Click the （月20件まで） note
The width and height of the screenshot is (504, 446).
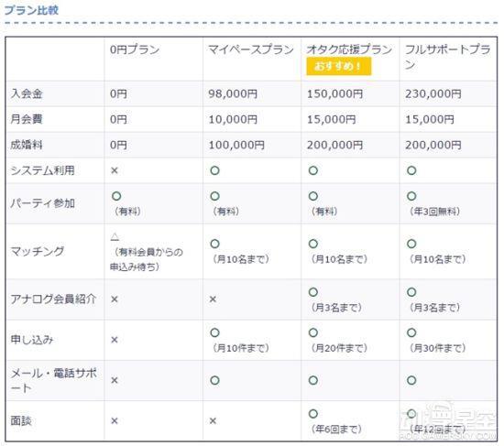tap(339, 348)
